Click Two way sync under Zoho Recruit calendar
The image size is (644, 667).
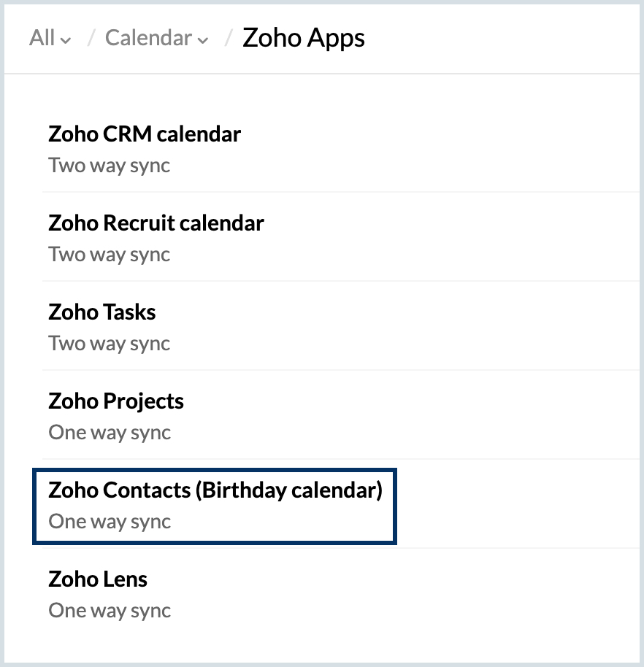(x=110, y=255)
